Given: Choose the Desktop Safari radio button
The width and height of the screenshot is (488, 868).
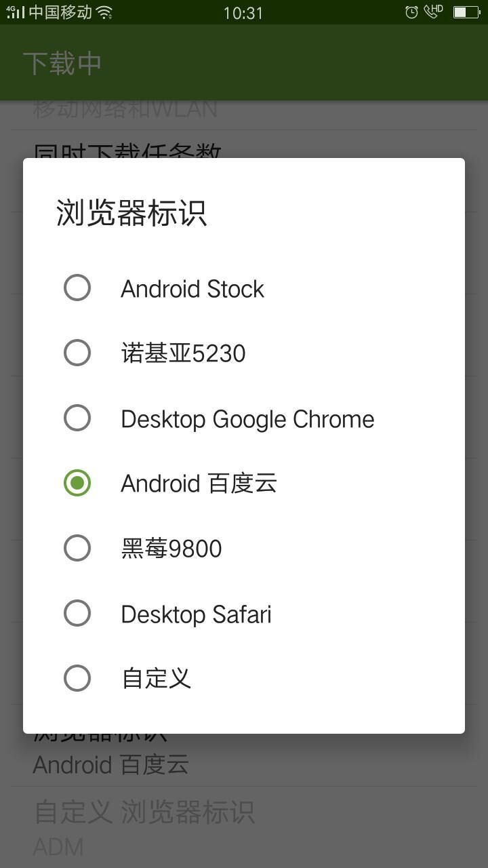Looking at the screenshot, I should click(77, 613).
